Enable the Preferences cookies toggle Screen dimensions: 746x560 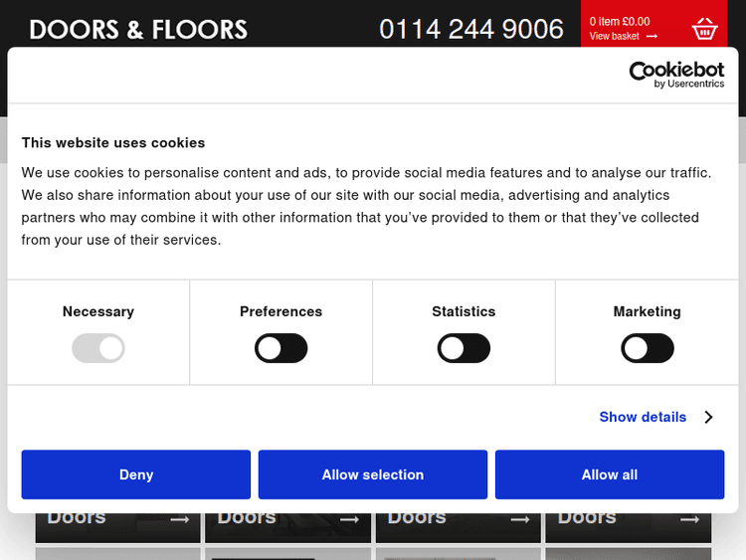point(281,348)
